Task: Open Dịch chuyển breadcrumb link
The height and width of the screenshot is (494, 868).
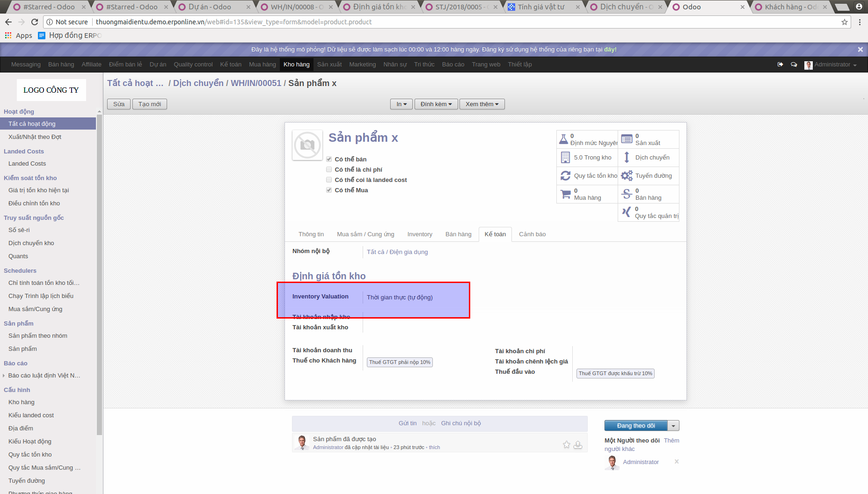Action: pyautogui.click(x=198, y=83)
